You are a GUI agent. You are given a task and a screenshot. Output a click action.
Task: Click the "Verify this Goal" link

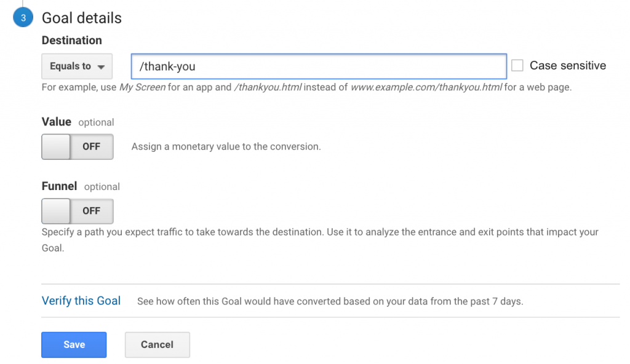(x=81, y=301)
